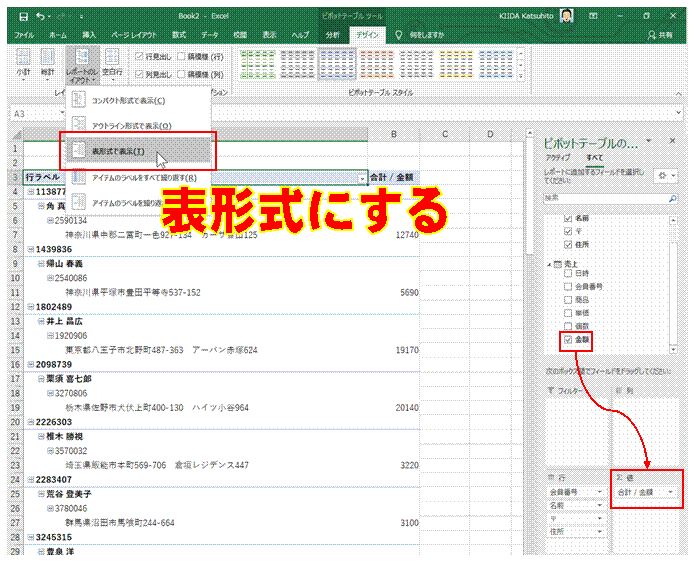
Task: Open the 総計 grand totals ribbon button
Action: [x=47, y=65]
